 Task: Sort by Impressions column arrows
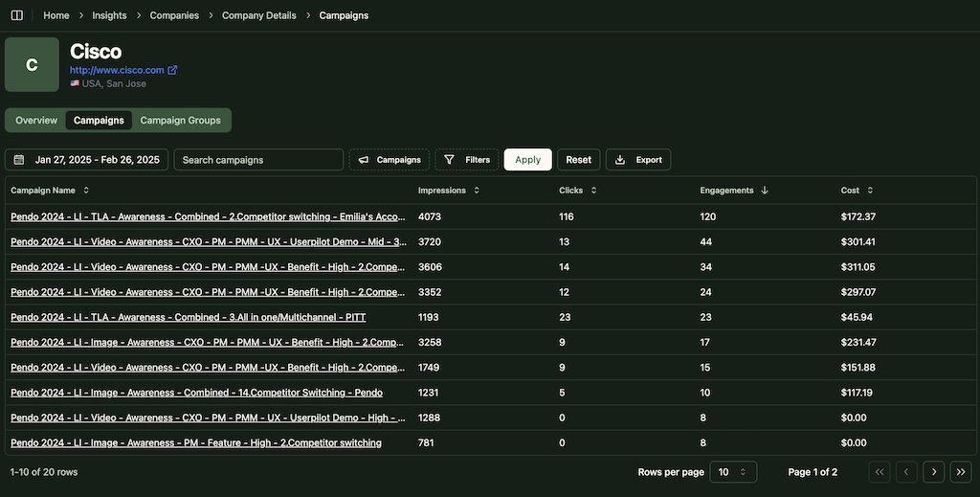477,190
